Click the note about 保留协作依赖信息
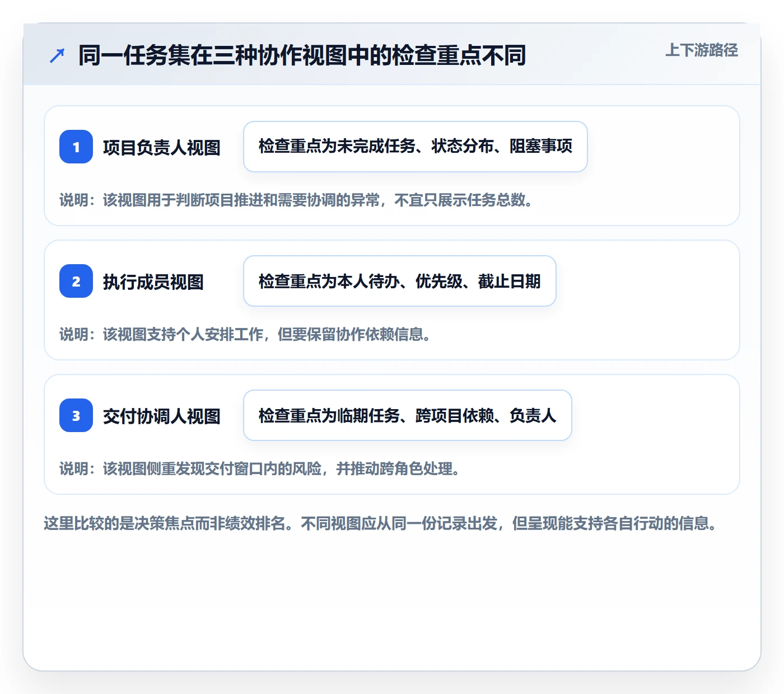Viewport: 784px width, 694px height. (x=245, y=334)
